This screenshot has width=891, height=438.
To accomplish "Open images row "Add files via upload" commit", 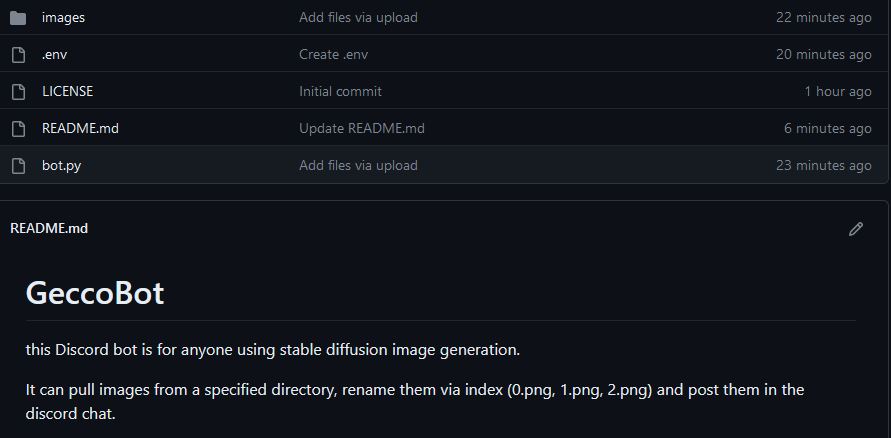I will coord(358,17).
